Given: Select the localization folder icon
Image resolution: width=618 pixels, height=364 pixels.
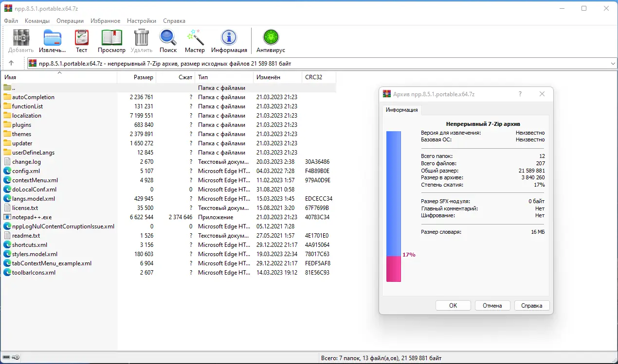Looking at the screenshot, I should (7, 115).
